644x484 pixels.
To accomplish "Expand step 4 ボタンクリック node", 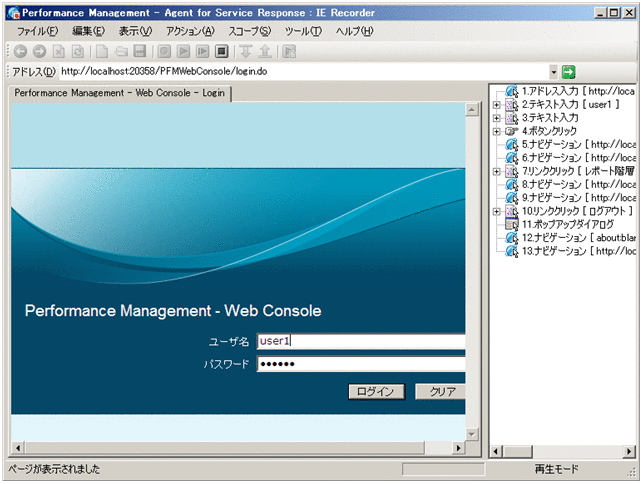I will (x=497, y=131).
